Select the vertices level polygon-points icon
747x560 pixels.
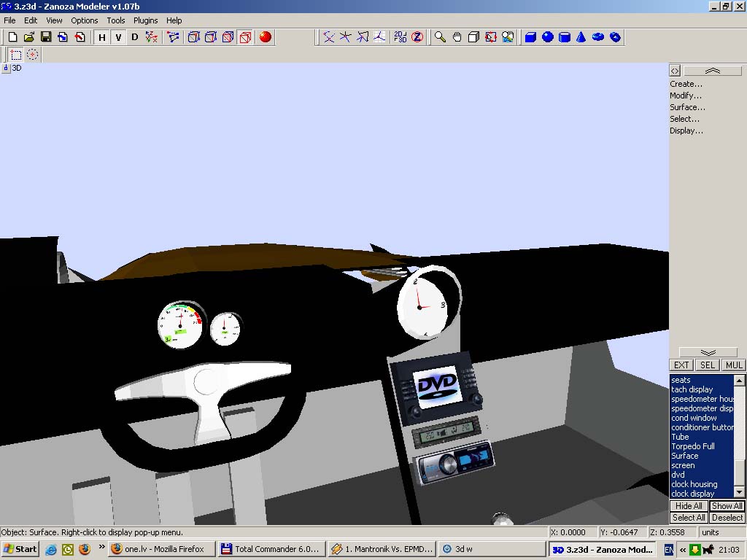click(x=173, y=37)
